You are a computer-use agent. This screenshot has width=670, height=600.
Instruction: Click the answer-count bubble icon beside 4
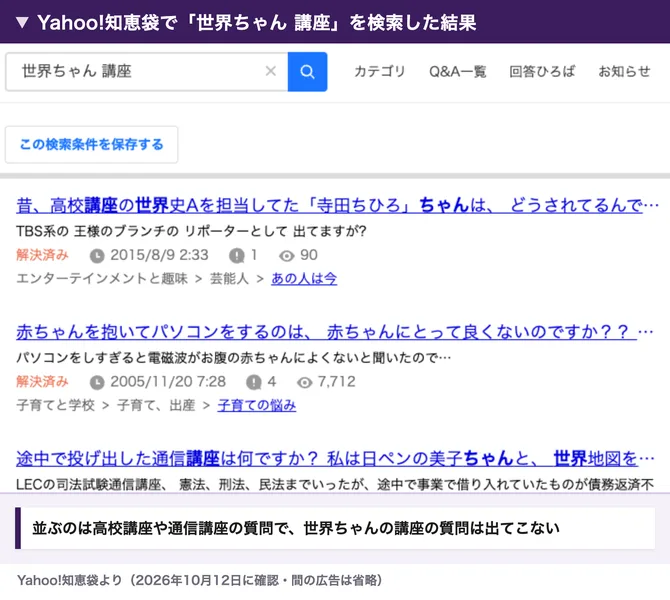254,382
